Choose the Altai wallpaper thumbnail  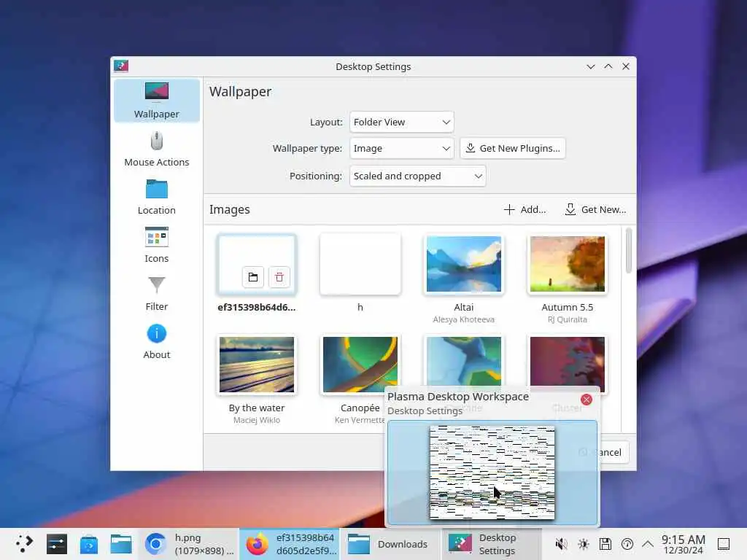pos(463,264)
